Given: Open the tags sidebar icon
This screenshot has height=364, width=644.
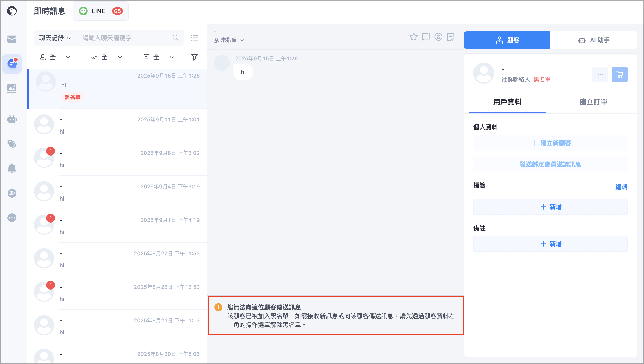Looking at the screenshot, I should [x=12, y=144].
